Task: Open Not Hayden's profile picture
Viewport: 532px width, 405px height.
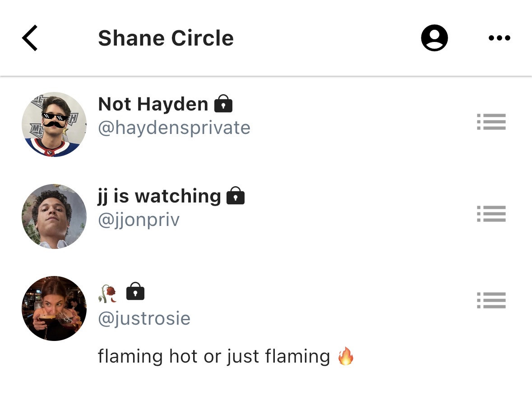Action: pos(54,124)
